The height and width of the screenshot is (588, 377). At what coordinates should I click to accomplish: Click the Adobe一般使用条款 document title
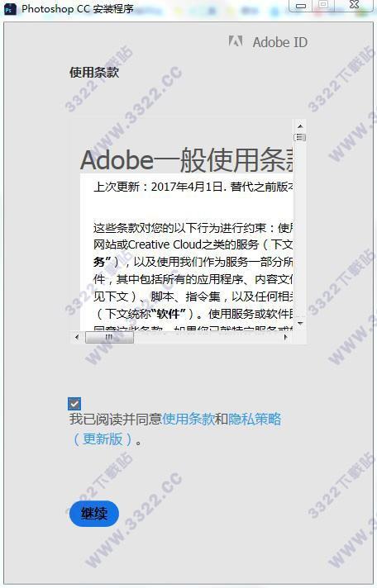point(187,160)
